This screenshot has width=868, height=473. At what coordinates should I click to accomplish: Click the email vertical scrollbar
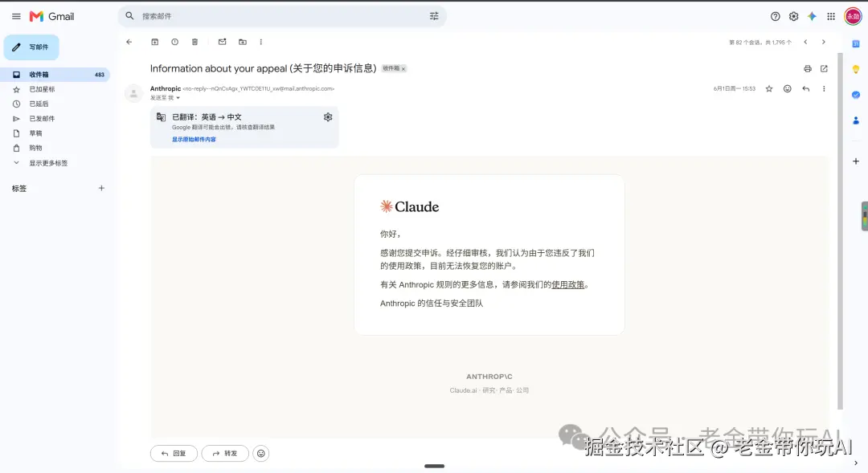pyautogui.click(x=841, y=231)
